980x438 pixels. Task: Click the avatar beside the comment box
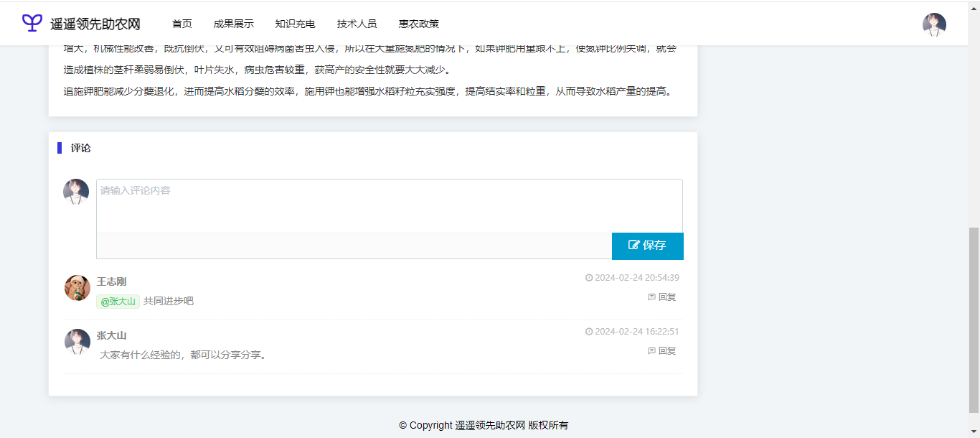pyautogui.click(x=76, y=192)
